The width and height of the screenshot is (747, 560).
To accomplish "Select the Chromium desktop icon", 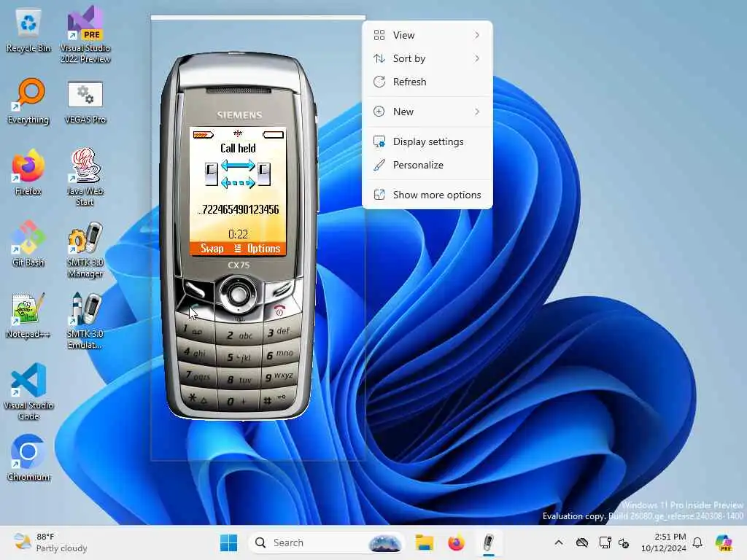I will point(28,457).
